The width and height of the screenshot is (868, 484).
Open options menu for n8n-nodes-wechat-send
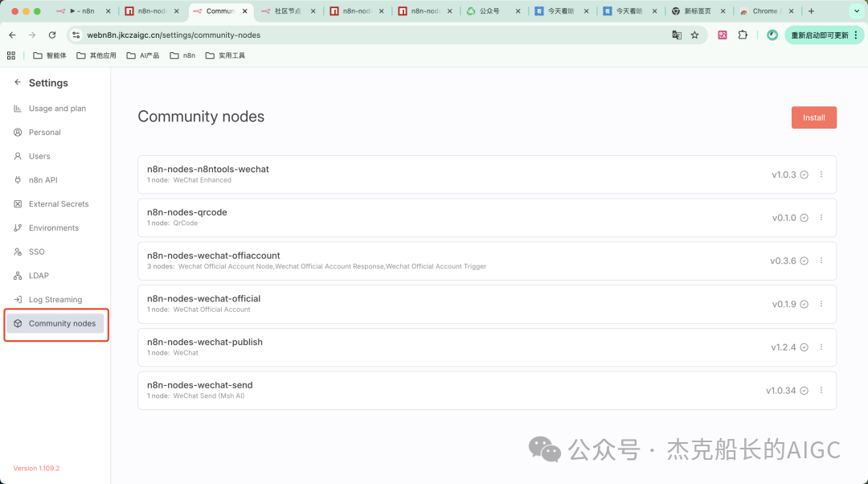coord(821,391)
